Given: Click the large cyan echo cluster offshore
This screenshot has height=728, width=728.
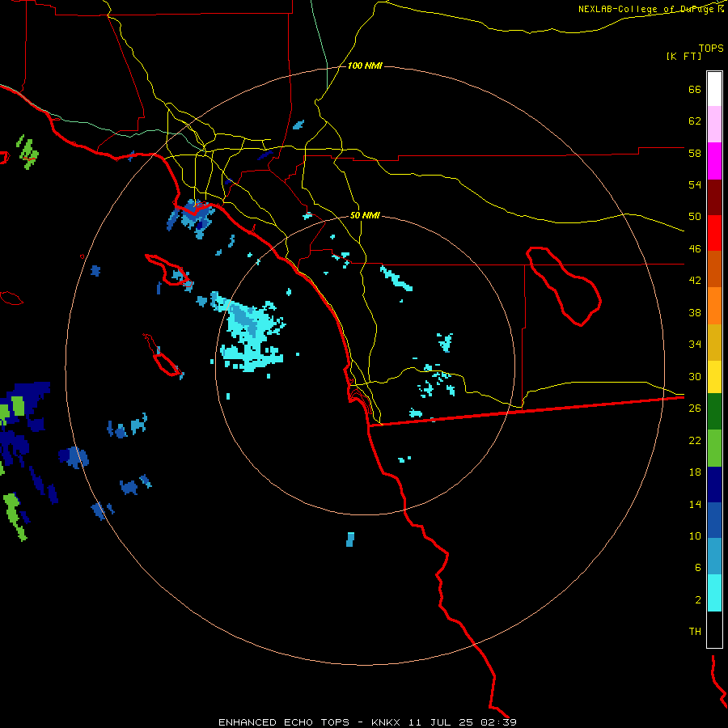Looking at the screenshot, I should click(x=251, y=334).
